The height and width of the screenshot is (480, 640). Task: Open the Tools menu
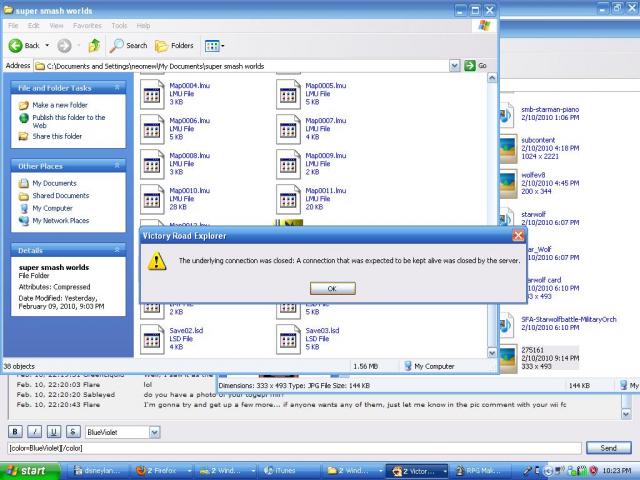click(119, 24)
